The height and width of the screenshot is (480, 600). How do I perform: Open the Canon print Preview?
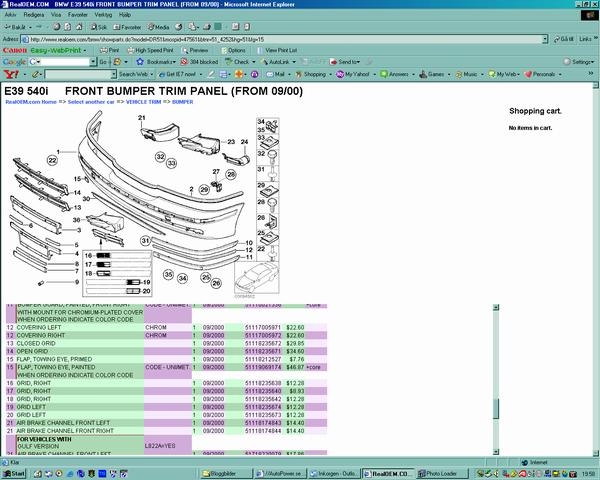click(x=197, y=49)
